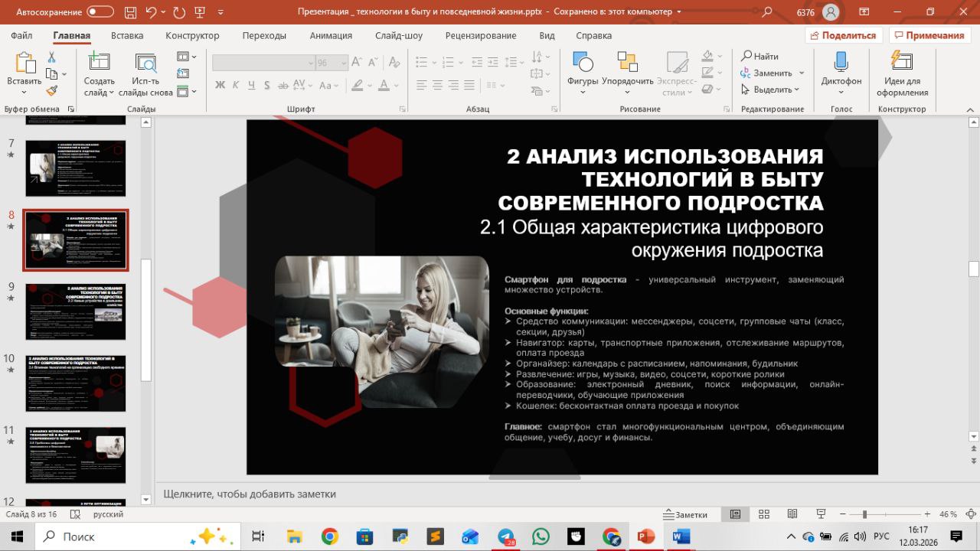Toggle text Shadow (S) formatting
This screenshot has width=980, height=551.
pyautogui.click(x=266, y=85)
